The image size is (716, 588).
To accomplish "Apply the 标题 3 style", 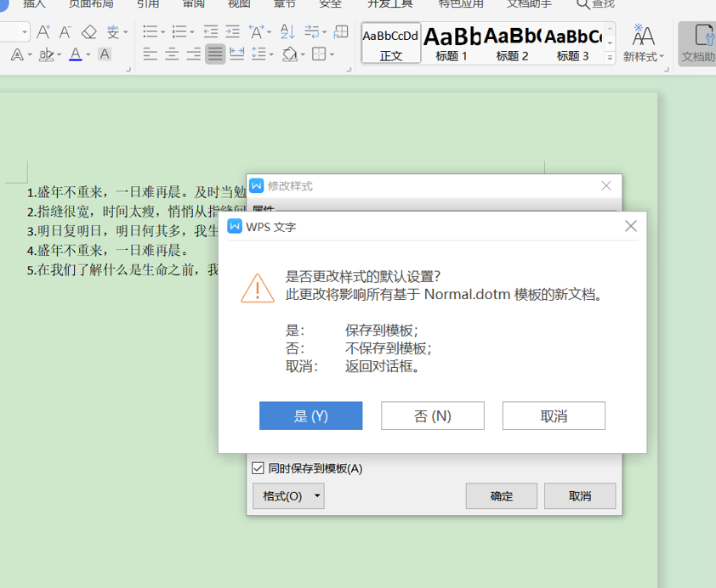I will pyautogui.click(x=572, y=43).
